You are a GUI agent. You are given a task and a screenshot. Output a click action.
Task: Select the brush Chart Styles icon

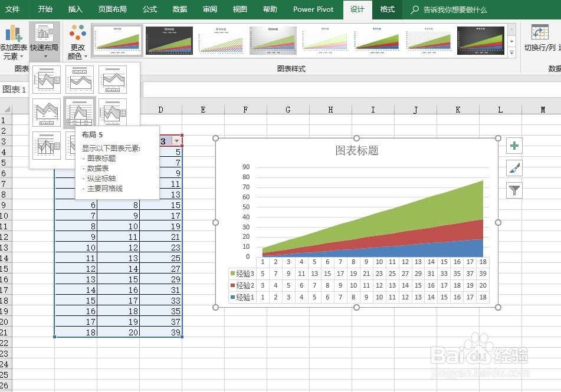click(x=515, y=168)
